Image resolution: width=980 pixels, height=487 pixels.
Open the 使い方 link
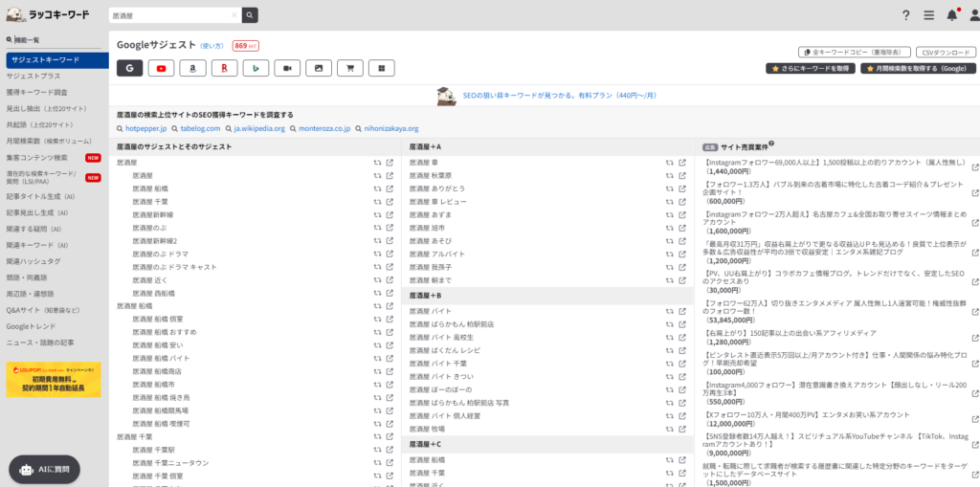pos(212,46)
